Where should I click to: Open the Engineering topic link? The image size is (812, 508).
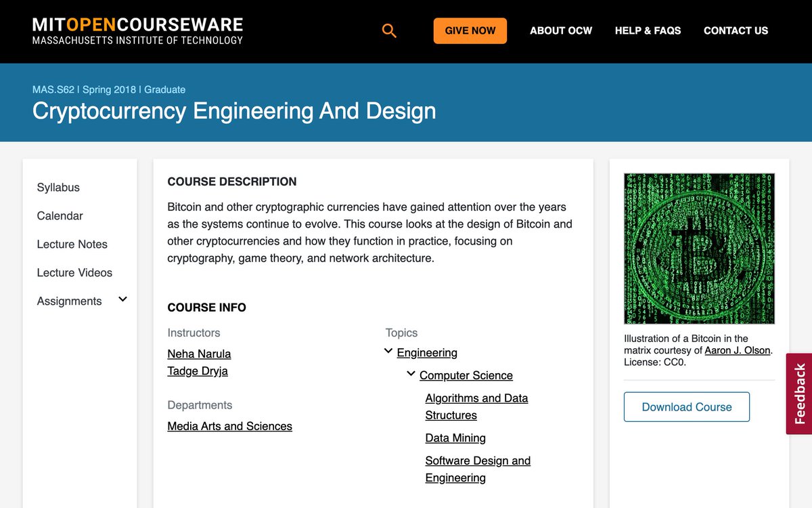pos(427,353)
